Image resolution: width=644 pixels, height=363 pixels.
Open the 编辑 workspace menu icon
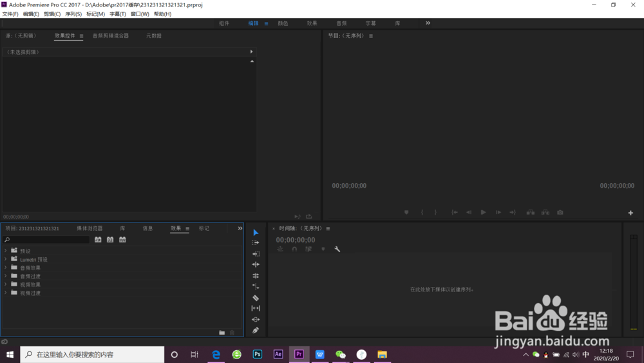[x=266, y=23]
